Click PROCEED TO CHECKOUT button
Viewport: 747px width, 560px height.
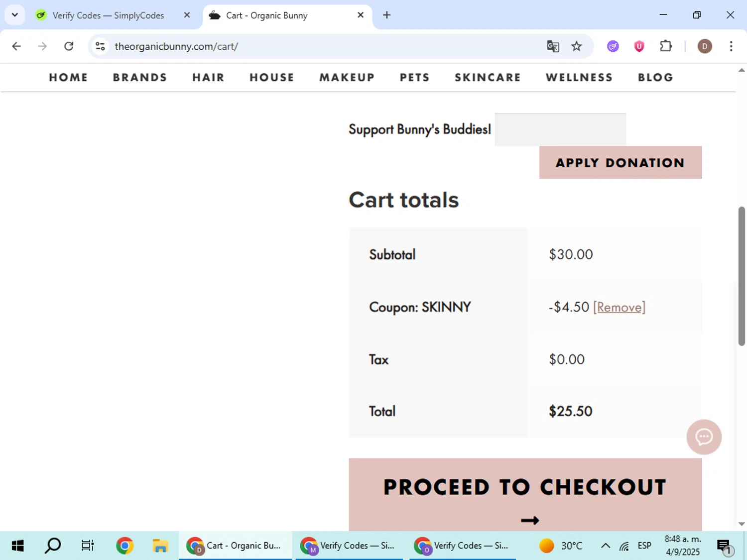pos(525,494)
